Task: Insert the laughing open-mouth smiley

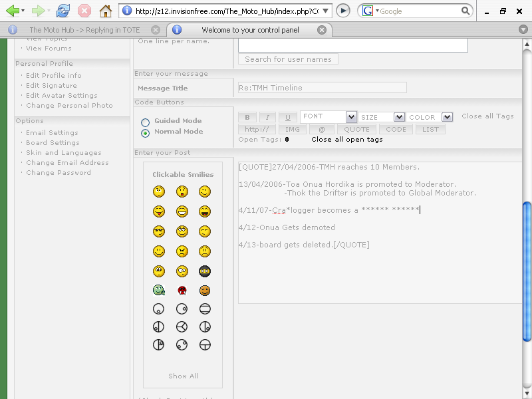Action: click(205, 211)
